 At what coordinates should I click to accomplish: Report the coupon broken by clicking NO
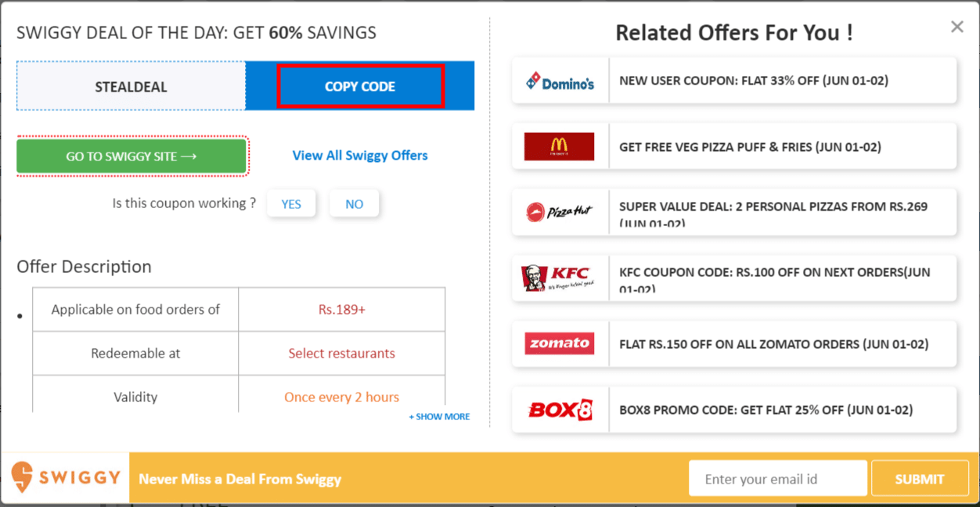point(354,203)
